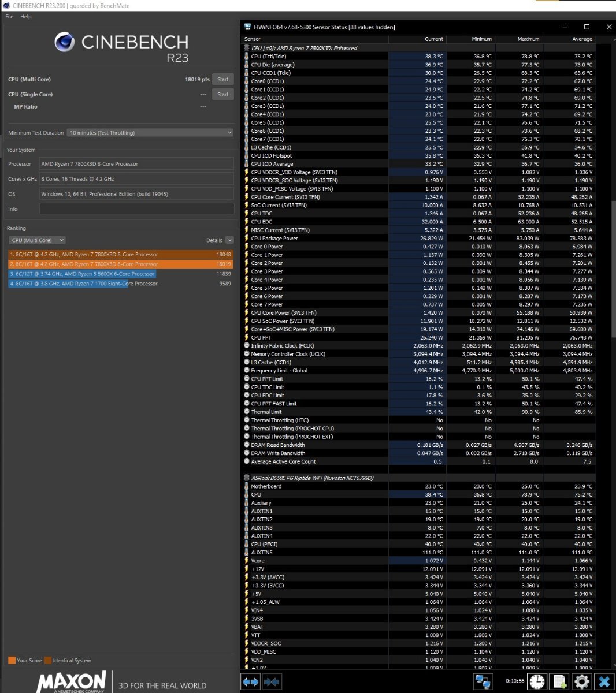The image size is (616, 693).
Task: Select the CPU VDDCR_VDD Voltage (SVI3 TFN) row
Action: click(x=419, y=172)
